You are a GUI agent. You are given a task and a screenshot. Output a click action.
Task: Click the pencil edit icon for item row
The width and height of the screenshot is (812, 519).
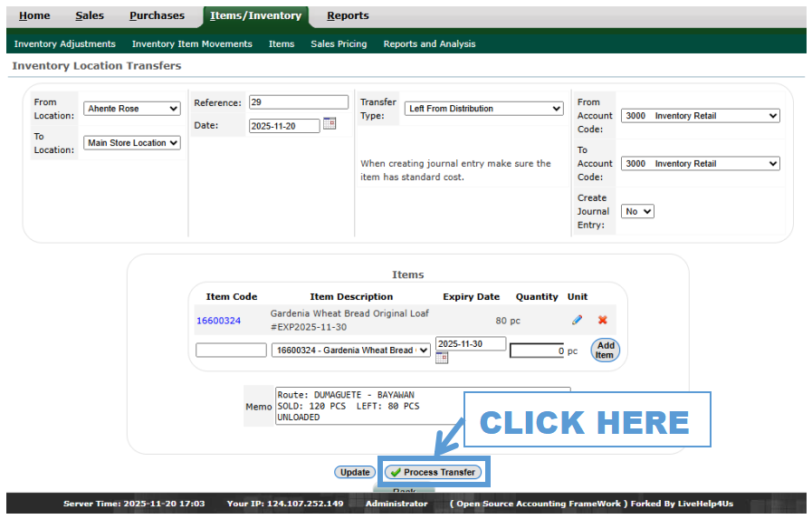577,320
